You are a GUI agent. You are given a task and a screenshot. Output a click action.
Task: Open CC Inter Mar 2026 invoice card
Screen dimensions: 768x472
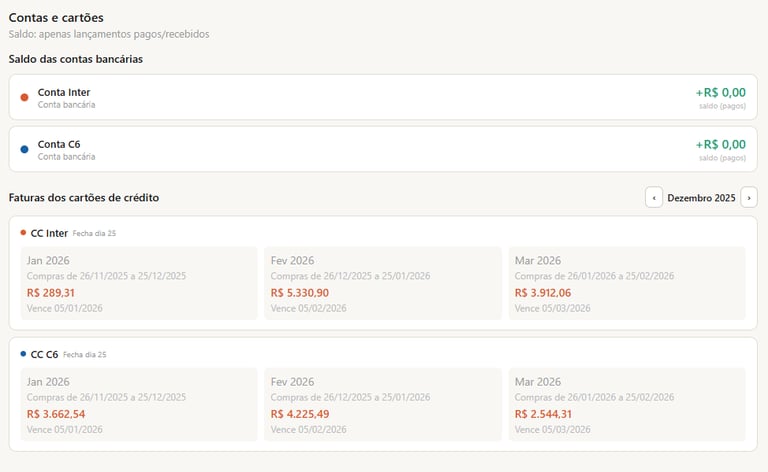627,283
